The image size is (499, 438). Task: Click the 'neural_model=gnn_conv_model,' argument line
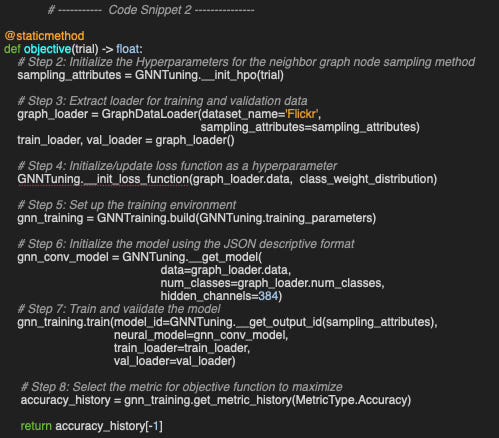pyautogui.click(x=201, y=335)
